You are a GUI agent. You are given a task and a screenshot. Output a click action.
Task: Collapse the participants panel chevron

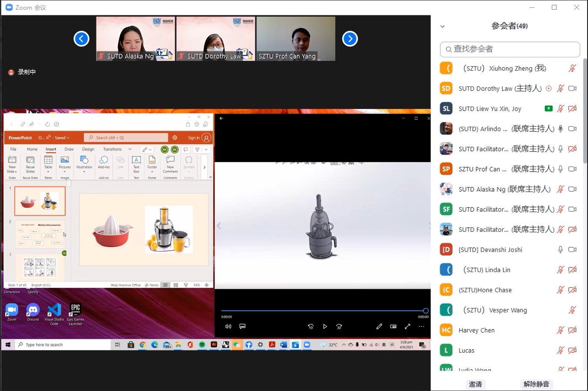[442, 27]
